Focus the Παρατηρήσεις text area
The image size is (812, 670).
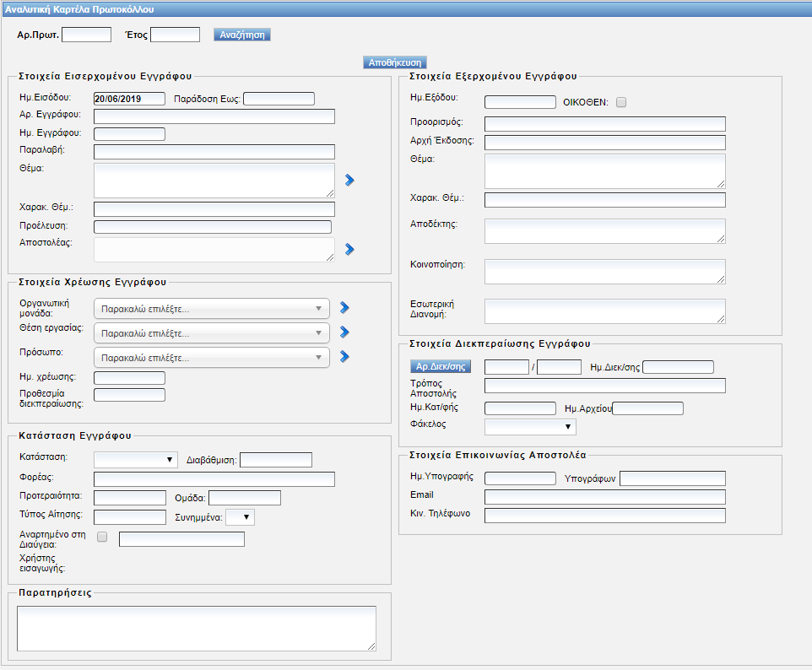[x=196, y=629]
